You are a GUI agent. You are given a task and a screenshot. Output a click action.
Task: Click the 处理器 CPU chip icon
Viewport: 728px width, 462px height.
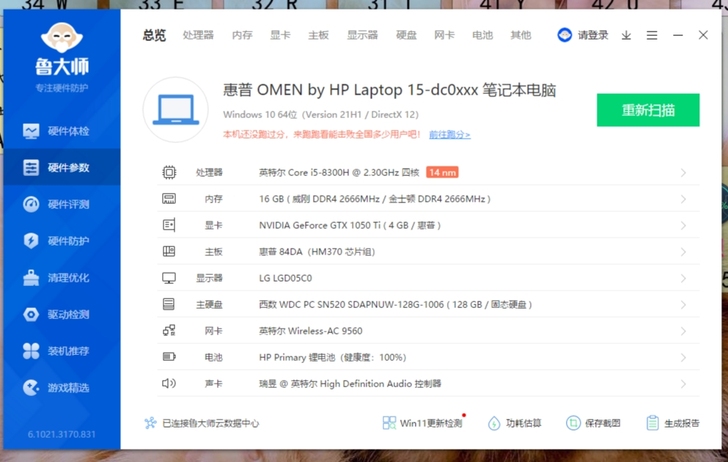pyautogui.click(x=169, y=173)
